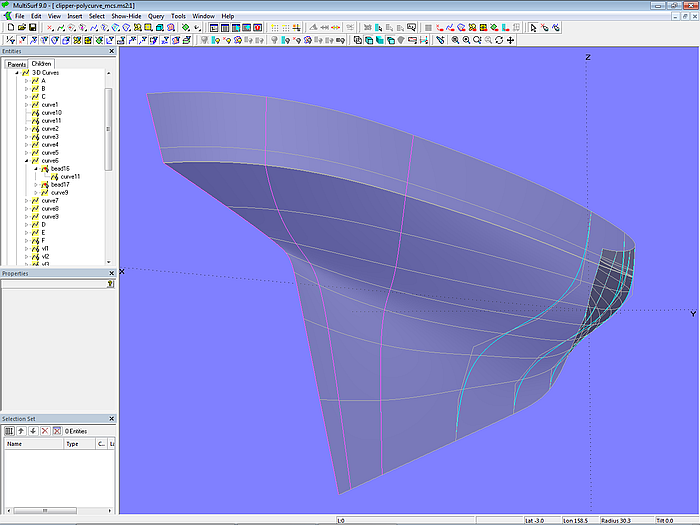Select curve11 under bead16 in tree
Screen dimensions: 700x525
click(70, 176)
